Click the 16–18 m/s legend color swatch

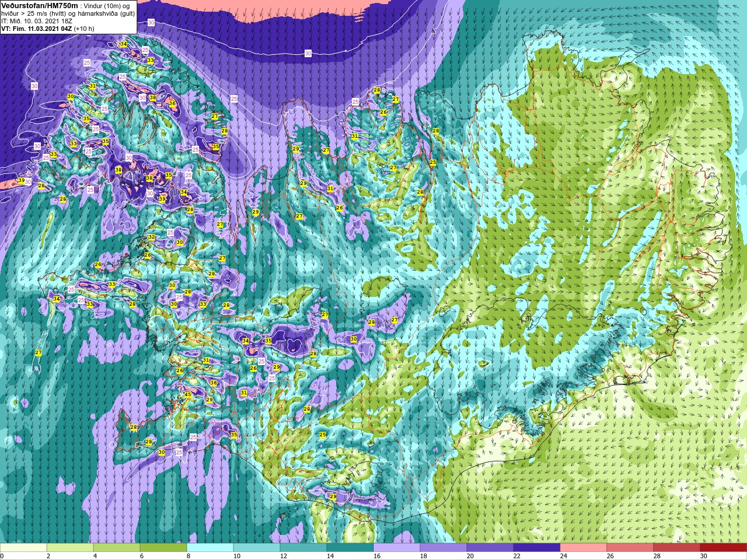tap(397, 548)
